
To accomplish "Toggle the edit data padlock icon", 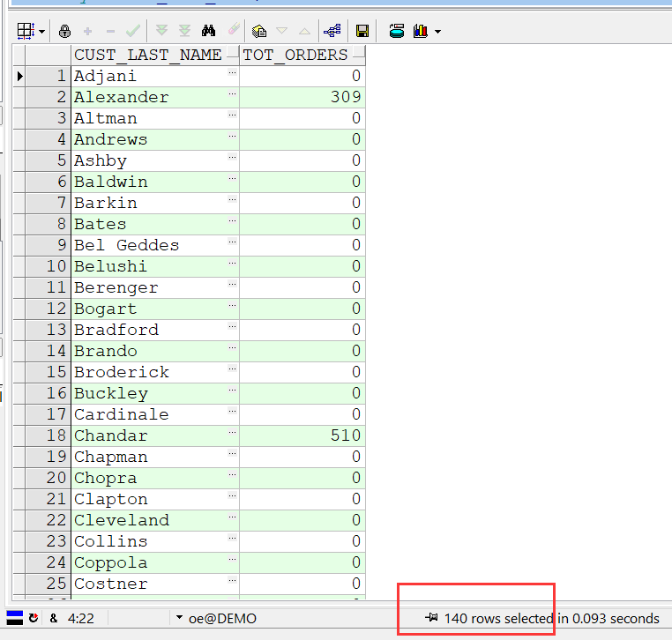I will point(64,31).
